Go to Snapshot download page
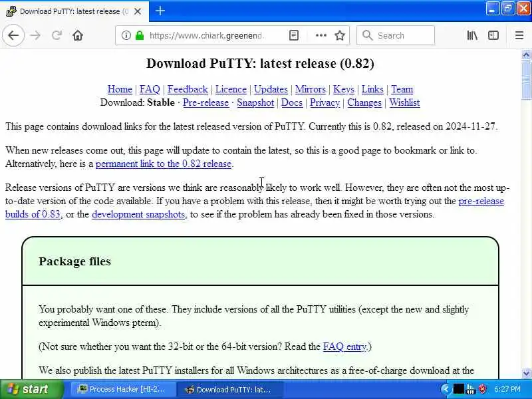The height and width of the screenshot is (399, 532). click(255, 102)
